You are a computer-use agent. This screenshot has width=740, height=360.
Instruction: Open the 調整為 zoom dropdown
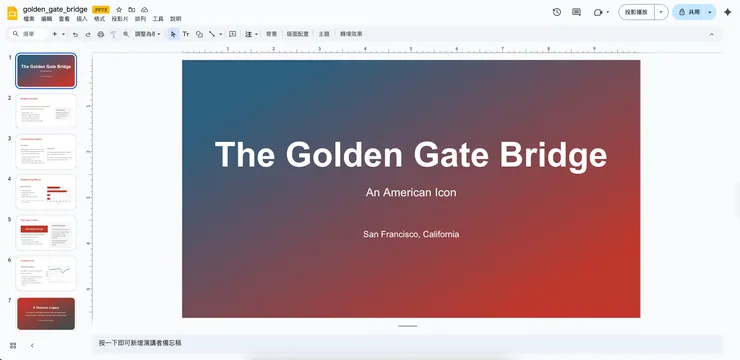148,34
